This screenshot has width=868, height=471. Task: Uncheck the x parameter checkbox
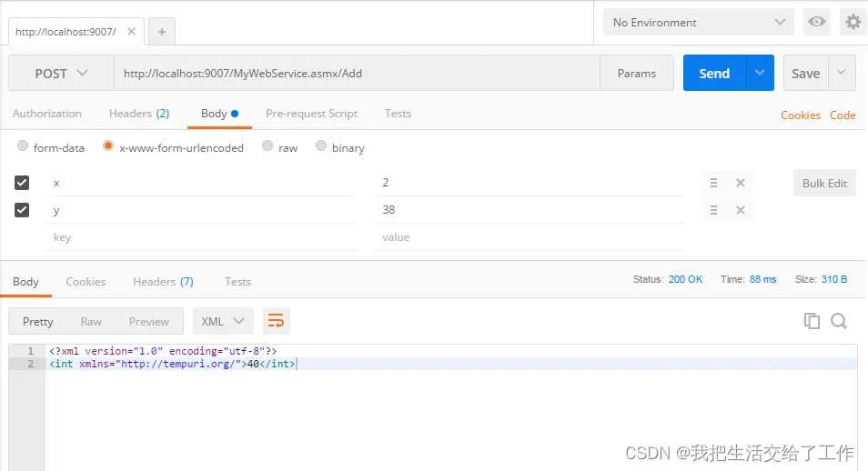(x=22, y=183)
